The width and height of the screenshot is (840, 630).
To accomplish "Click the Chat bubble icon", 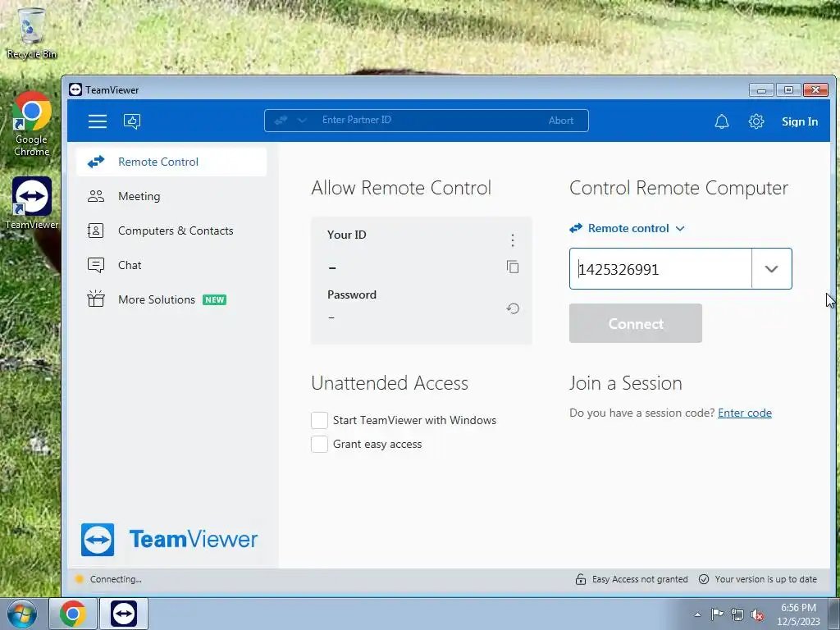I will click(96, 265).
